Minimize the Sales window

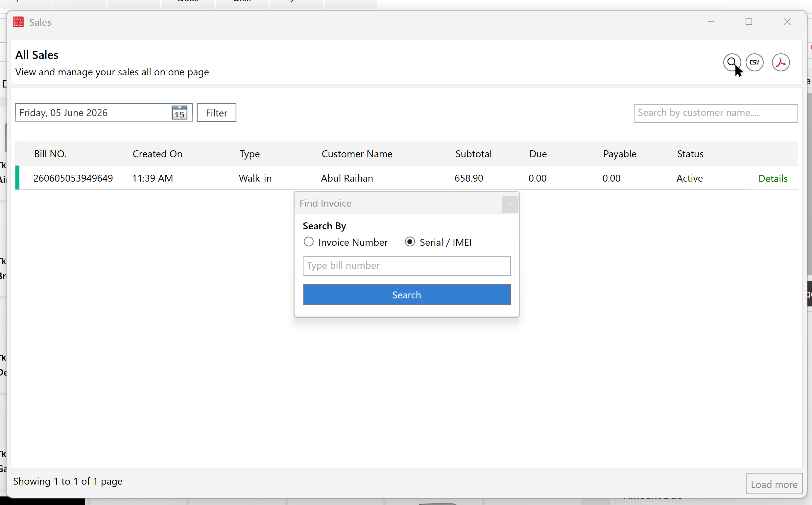point(711,22)
